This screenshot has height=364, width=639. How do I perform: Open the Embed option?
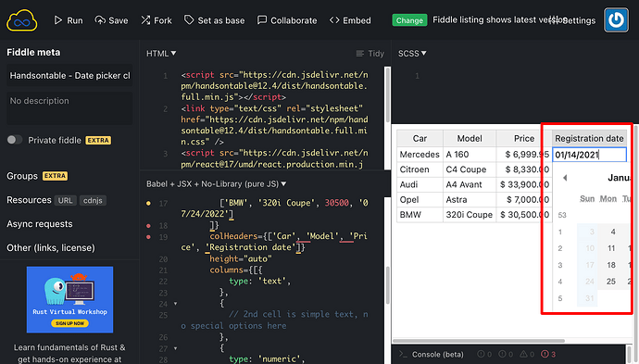click(x=350, y=20)
